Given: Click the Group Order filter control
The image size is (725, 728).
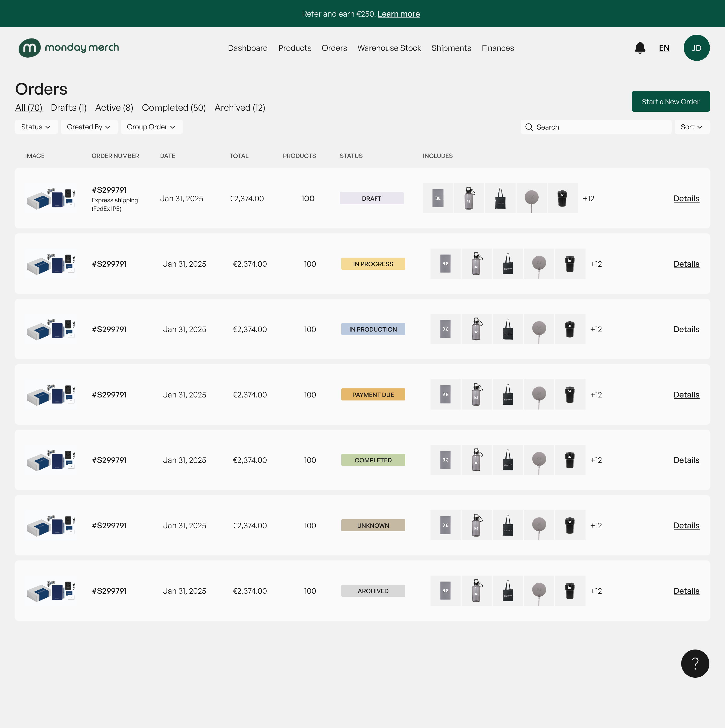Looking at the screenshot, I should point(151,127).
